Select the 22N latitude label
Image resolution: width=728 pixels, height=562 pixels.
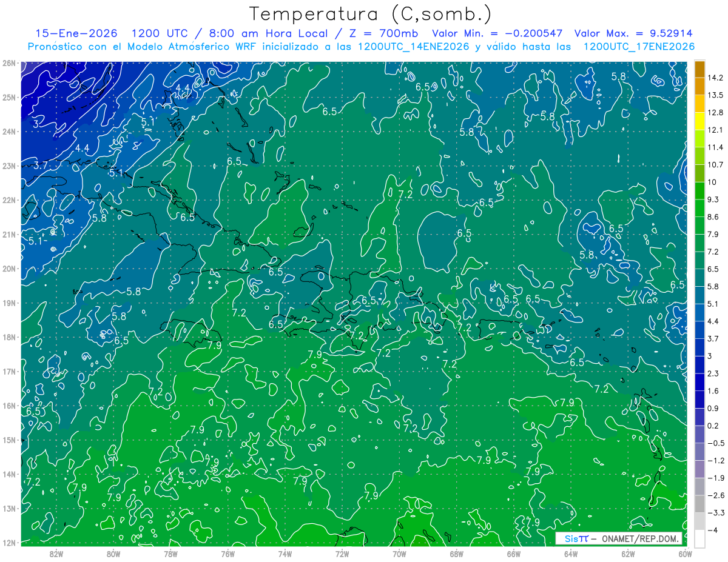[9, 199]
